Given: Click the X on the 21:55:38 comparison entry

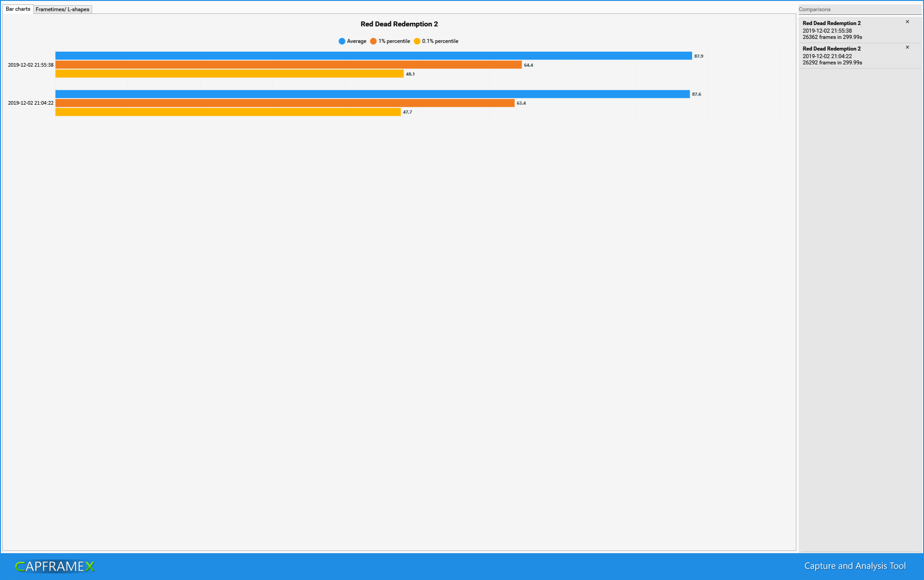Looking at the screenshot, I should point(907,21).
